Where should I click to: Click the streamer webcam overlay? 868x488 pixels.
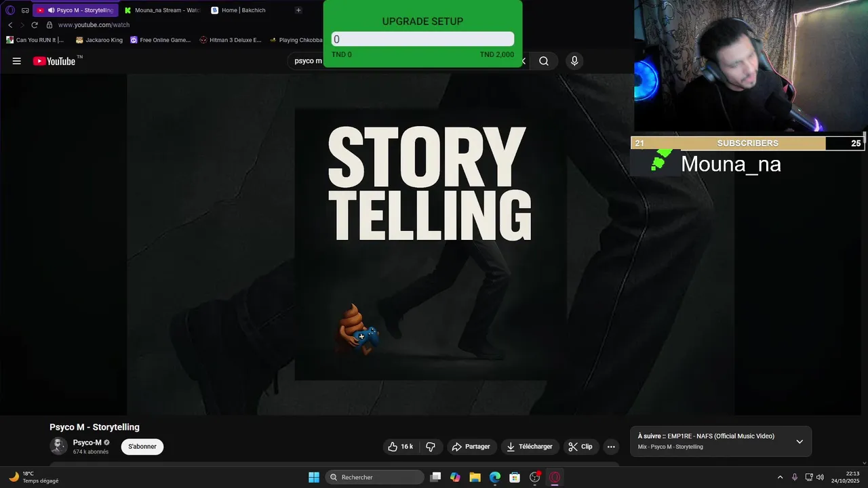coord(751,66)
